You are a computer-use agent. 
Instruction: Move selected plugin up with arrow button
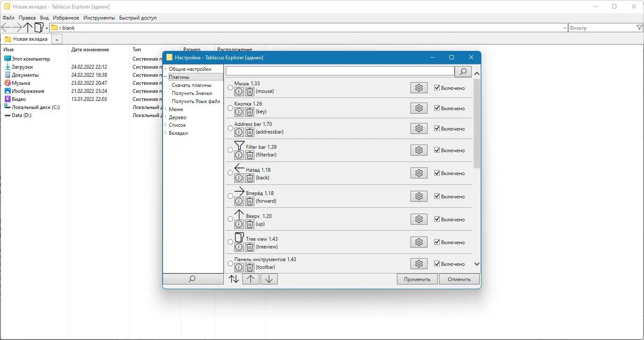[x=251, y=279]
